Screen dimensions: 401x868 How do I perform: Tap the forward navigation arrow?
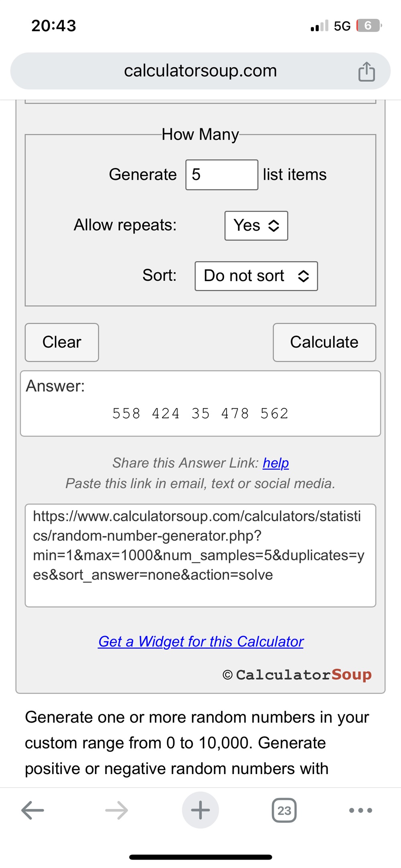click(x=117, y=810)
